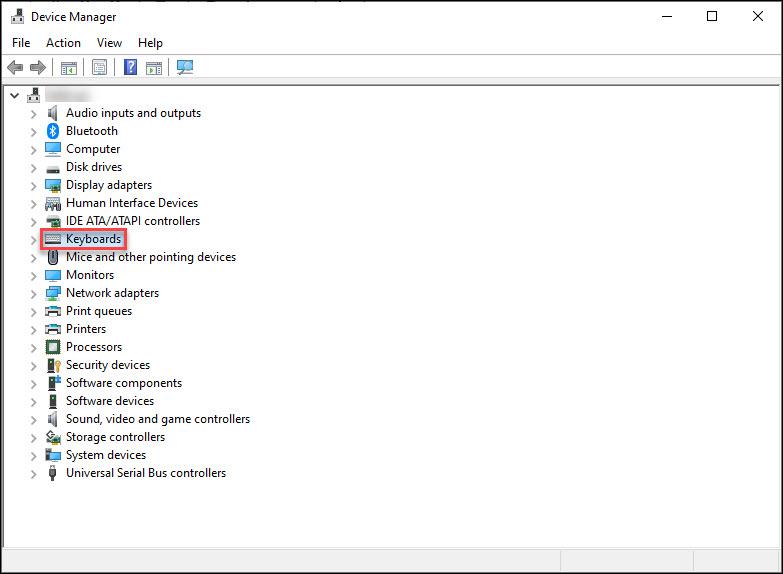Select IDE ATA/ATAPI controllers label
This screenshot has height=574, width=783.
pyautogui.click(x=133, y=221)
